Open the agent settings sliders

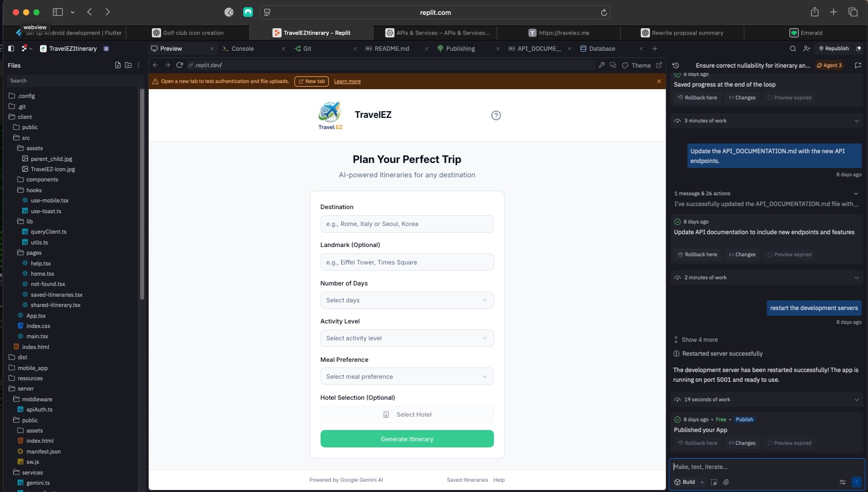pyautogui.click(x=842, y=482)
